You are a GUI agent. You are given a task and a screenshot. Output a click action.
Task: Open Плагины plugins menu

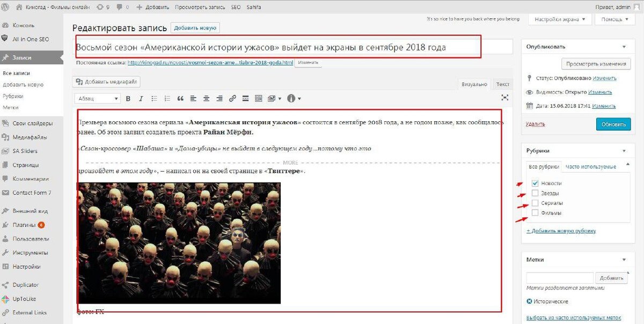pyautogui.click(x=25, y=225)
